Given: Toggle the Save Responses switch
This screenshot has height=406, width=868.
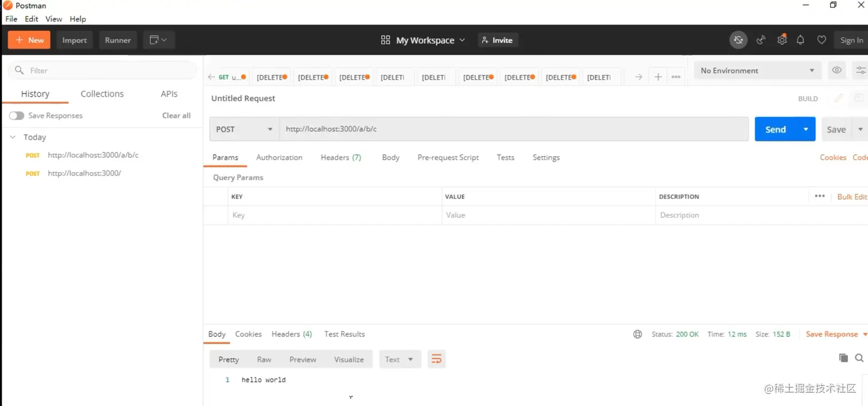Looking at the screenshot, I should click(x=17, y=116).
